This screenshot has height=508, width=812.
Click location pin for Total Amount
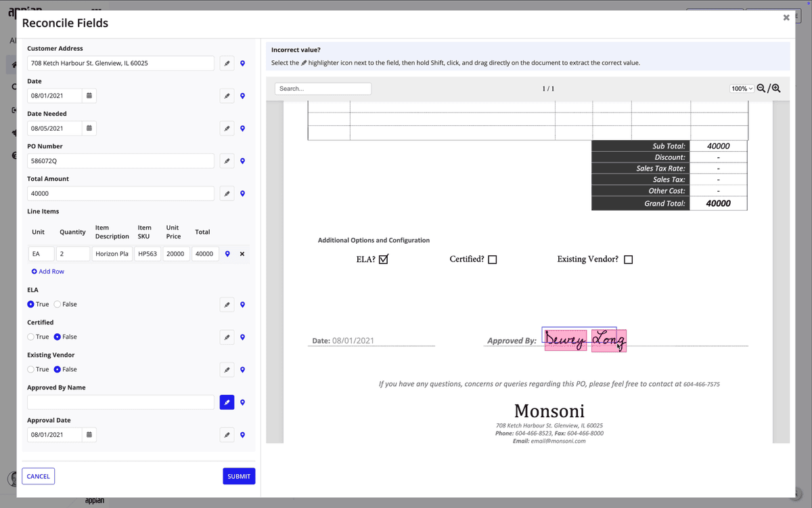(242, 194)
